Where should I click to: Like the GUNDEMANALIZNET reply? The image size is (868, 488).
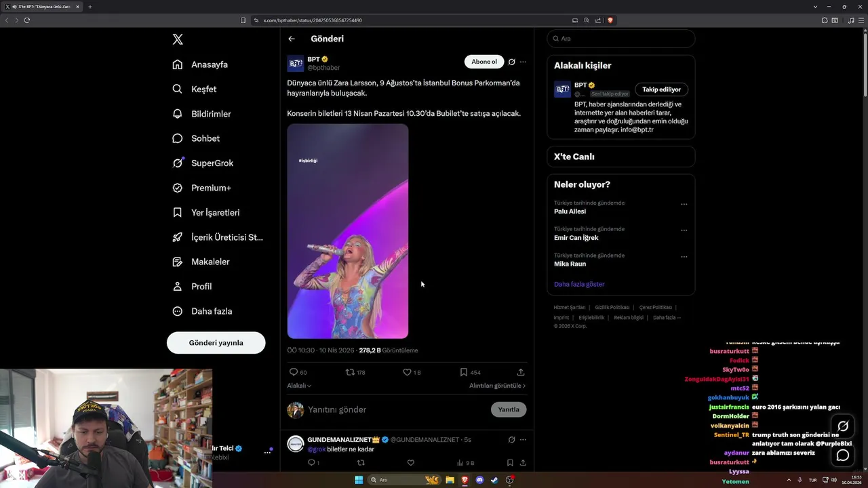(410, 463)
